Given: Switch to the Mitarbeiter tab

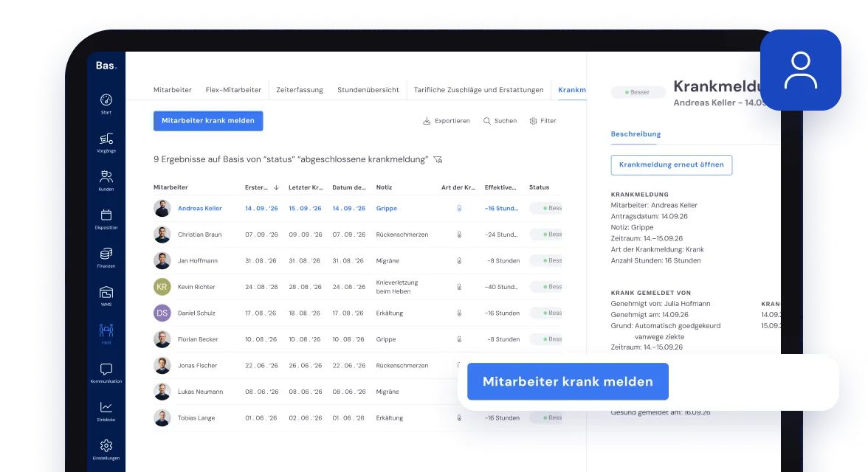Looking at the screenshot, I should pyautogui.click(x=173, y=90).
